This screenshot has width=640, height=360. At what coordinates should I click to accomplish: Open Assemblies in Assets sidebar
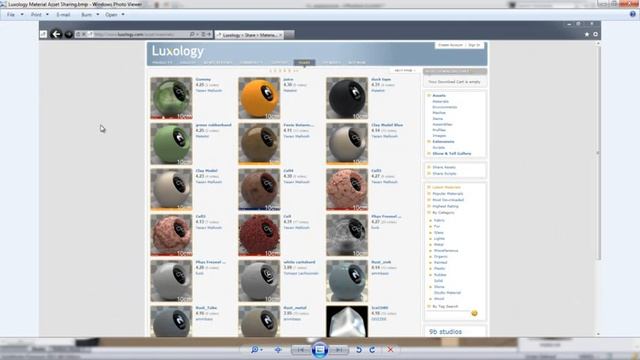tap(442, 124)
